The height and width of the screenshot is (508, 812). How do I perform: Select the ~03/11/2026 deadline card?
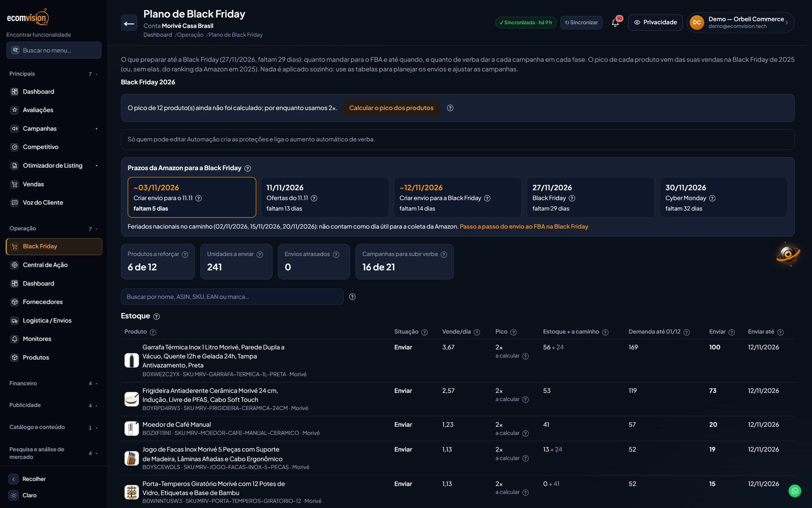coord(192,197)
